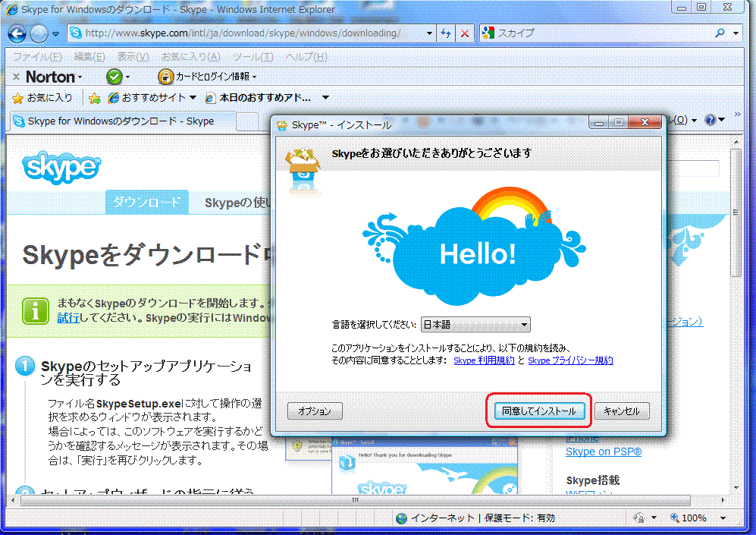
Task: Open the zoom level dropdown arrow
Action: (723, 518)
